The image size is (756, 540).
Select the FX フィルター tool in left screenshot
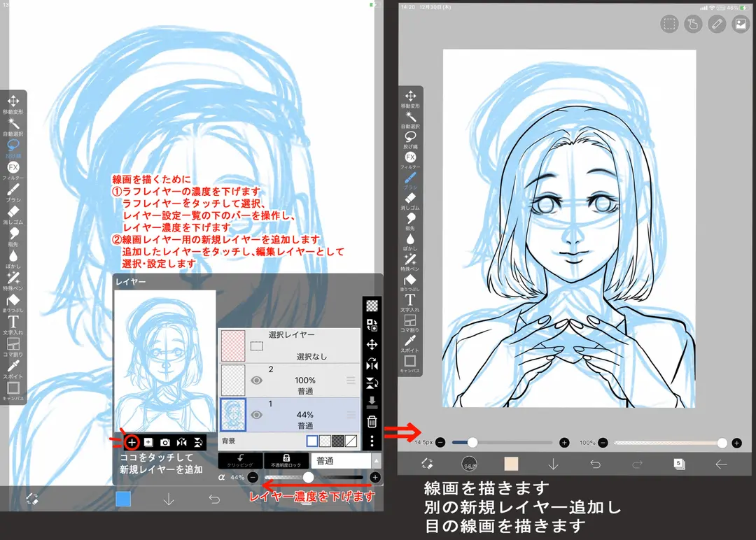pos(13,170)
